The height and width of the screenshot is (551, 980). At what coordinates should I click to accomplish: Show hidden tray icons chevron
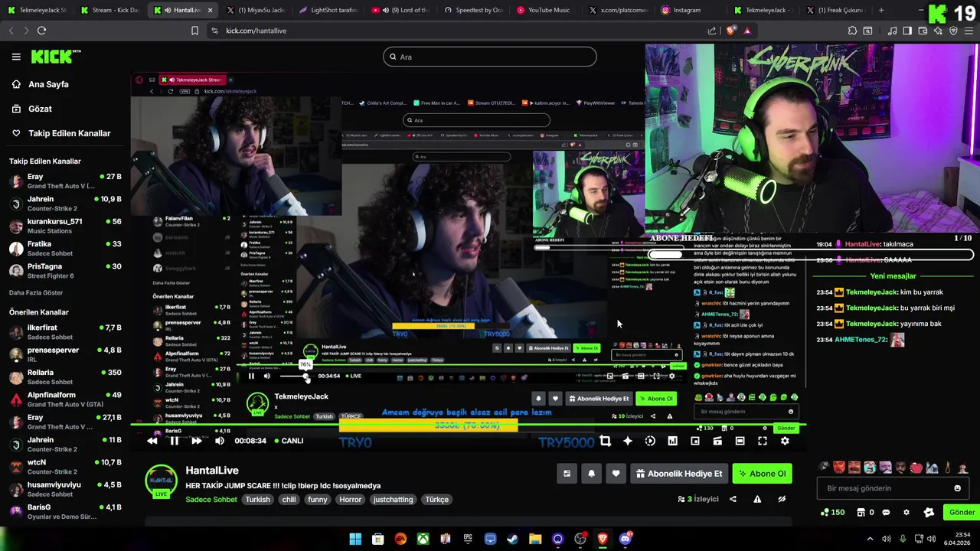tap(870, 539)
